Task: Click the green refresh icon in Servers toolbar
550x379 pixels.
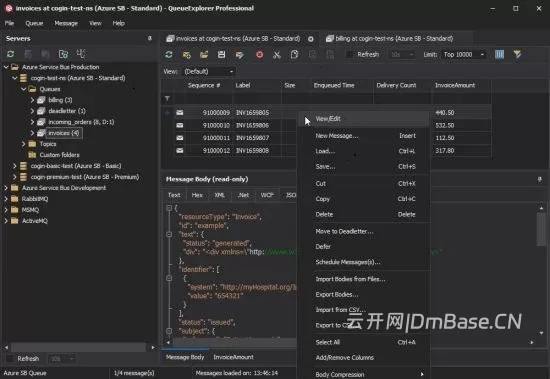Action: (11, 54)
